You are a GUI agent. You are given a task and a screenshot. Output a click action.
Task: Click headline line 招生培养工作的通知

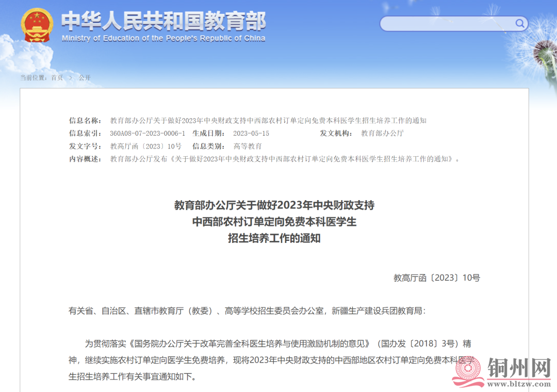[274, 238]
